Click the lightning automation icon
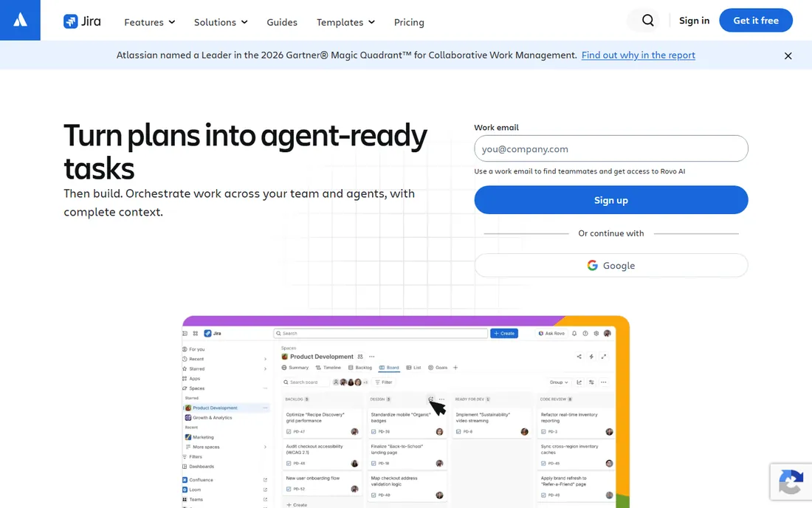This screenshot has width=812, height=508. click(591, 357)
